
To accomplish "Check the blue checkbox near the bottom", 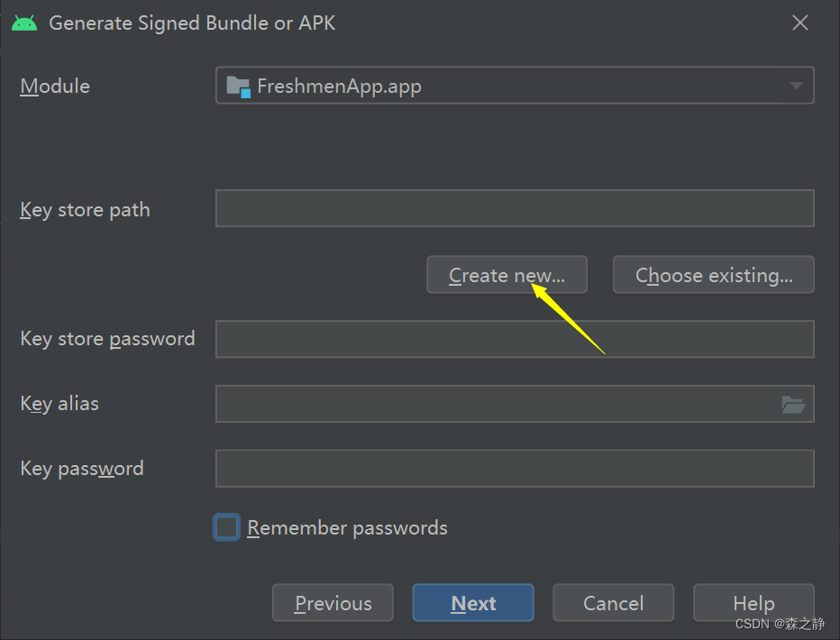I will pyautogui.click(x=226, y=527).
